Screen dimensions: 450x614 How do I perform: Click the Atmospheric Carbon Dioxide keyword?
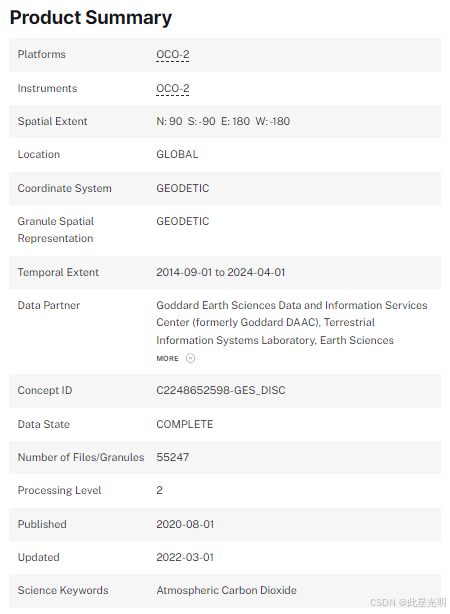click(x=226, y=590)
